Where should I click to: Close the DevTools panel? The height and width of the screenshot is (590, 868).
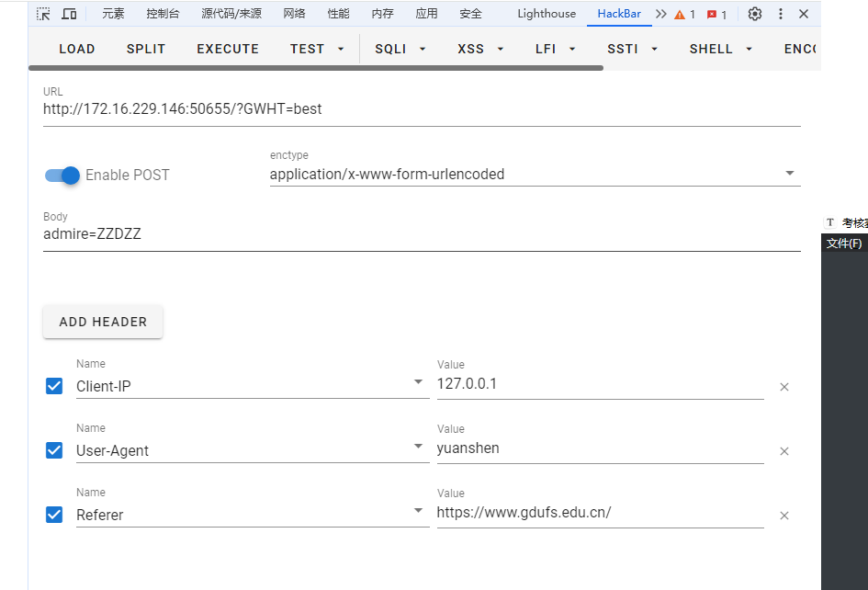tap(804, 14)
